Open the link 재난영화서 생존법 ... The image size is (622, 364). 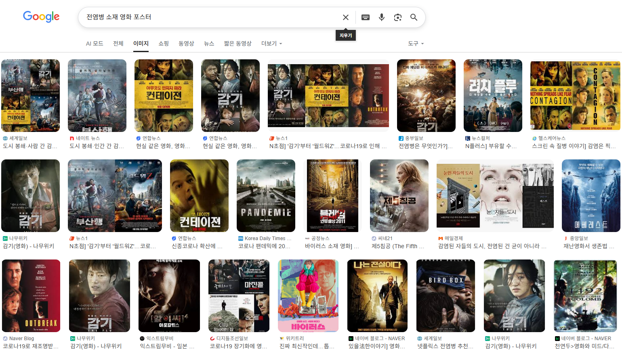[x=589, y=246]
